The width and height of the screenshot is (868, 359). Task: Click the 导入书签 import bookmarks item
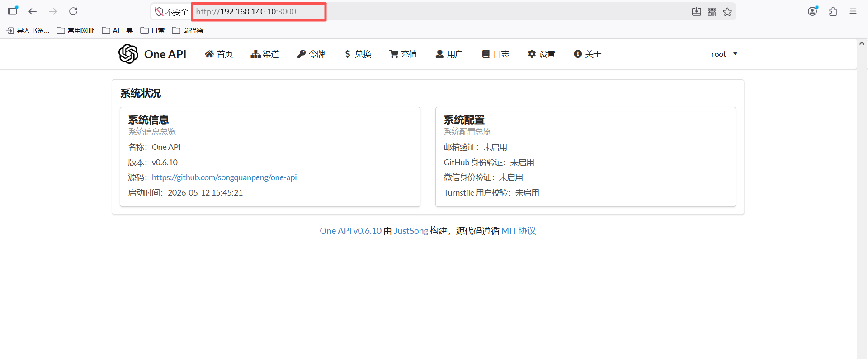tap(28, 30)
